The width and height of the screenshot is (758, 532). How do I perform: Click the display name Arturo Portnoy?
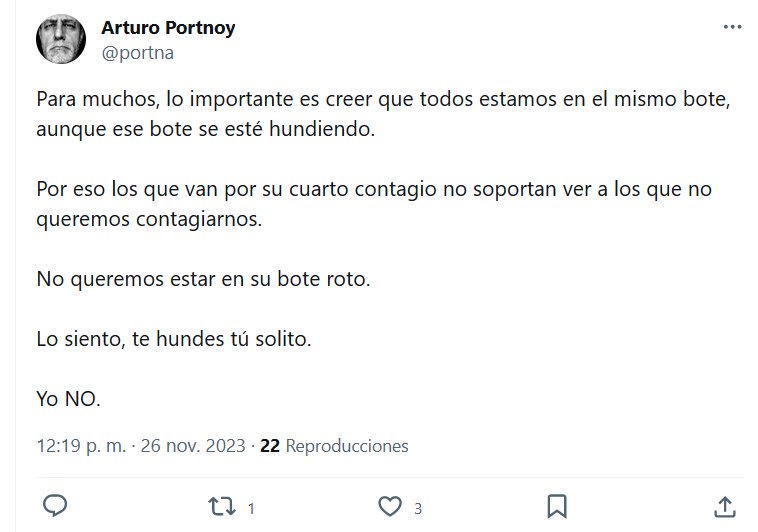coord(169,28)
